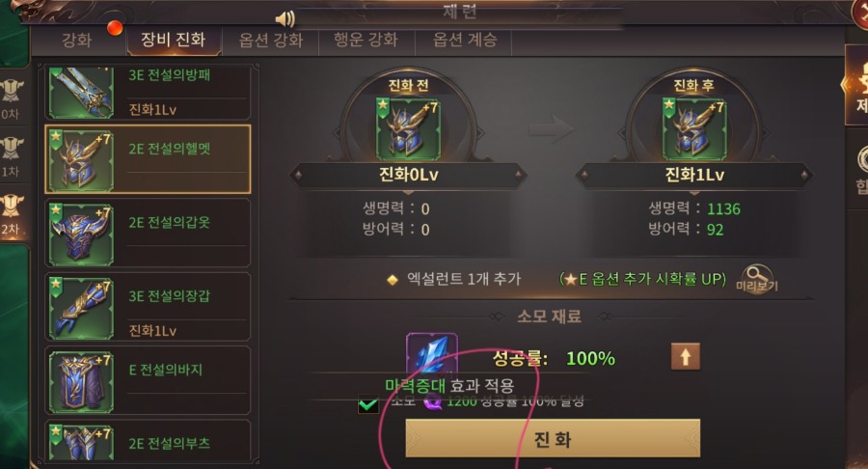Switch to the 강화 tab
Viewport: 868px width, 469px height.
tap(76, 40)
